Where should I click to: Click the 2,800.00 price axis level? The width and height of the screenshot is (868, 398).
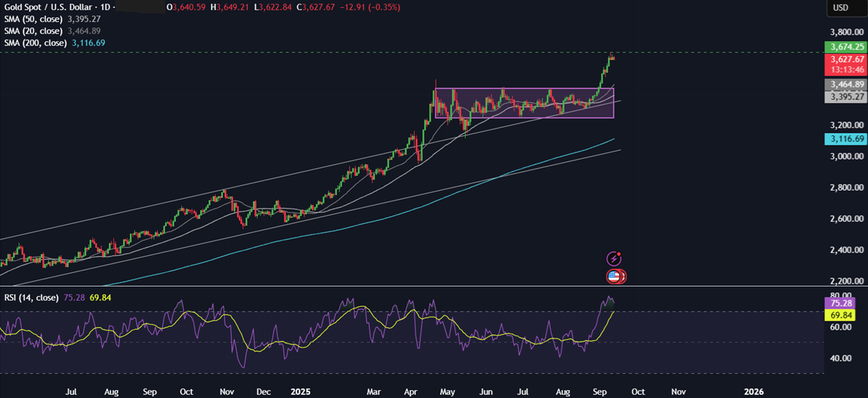tap(846, 187)
